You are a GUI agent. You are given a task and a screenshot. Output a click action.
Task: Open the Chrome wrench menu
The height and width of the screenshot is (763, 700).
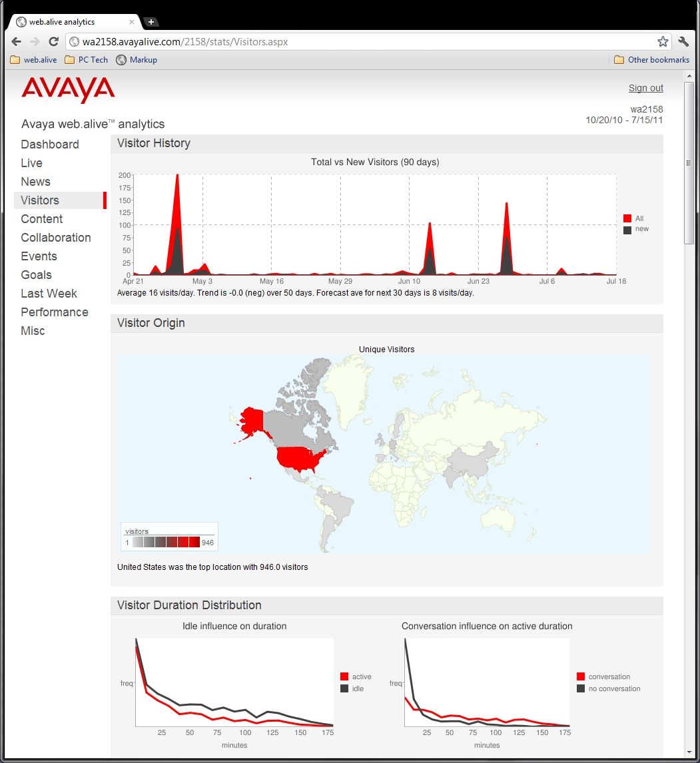[x=683, y=42]
